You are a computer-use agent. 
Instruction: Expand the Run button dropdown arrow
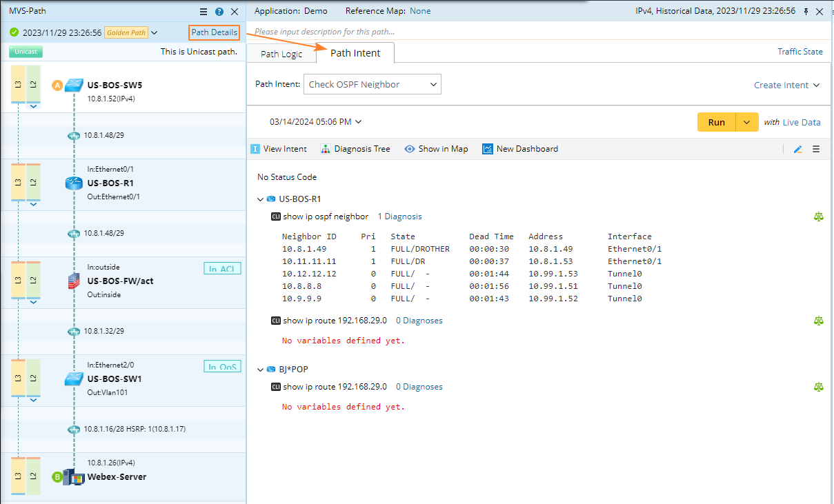tap(747, 122)
